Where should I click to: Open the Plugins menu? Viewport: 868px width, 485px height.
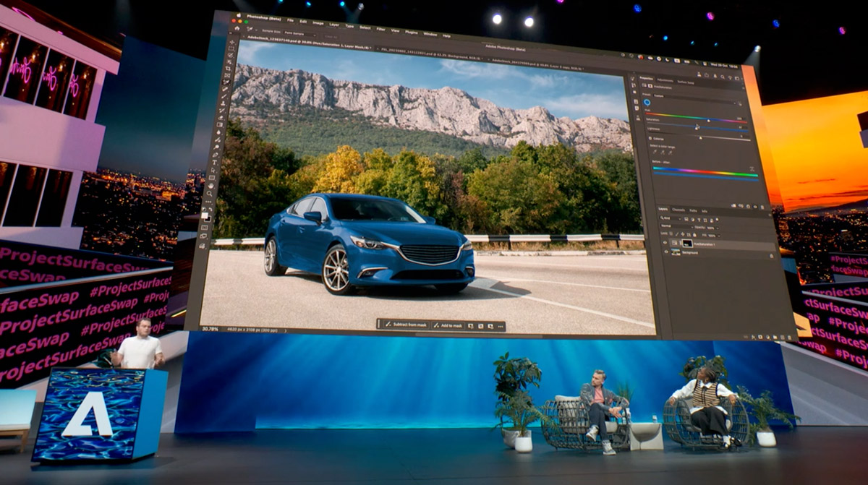point(411,32)
